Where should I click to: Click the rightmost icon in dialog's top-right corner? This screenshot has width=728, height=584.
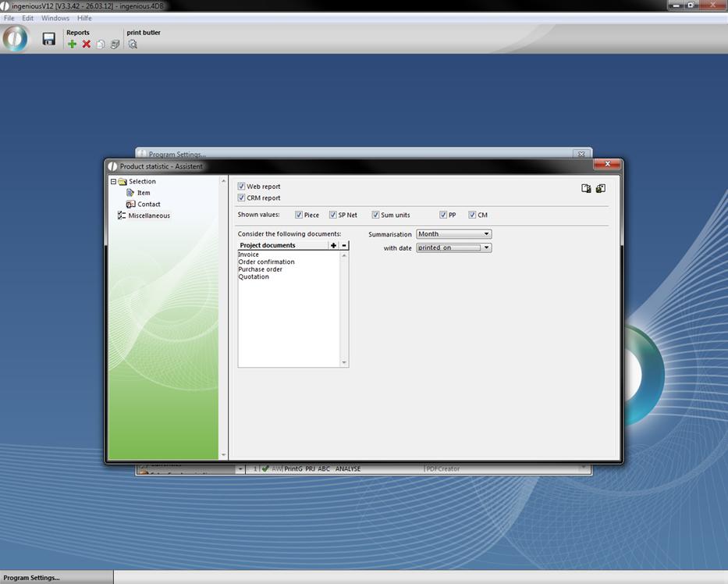click(600, 188)
